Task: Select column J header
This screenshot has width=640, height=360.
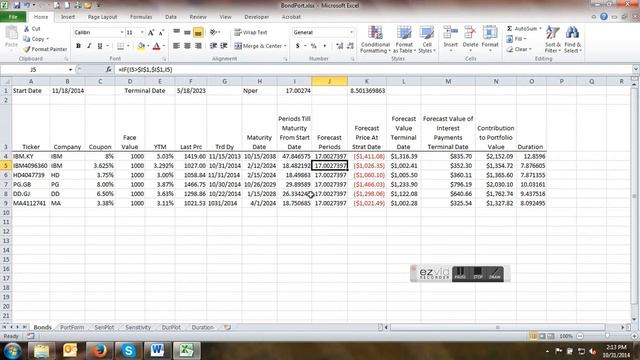Action: (329, 81)
